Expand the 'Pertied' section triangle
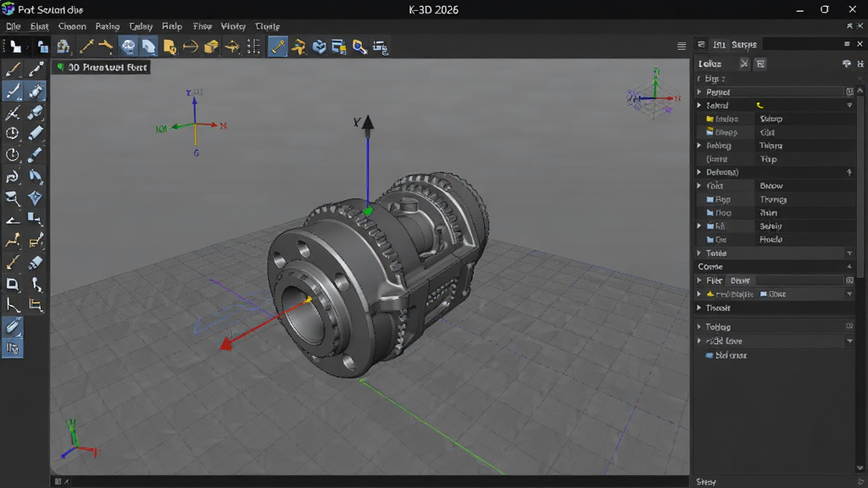This screenshot has width=868, height=488. pyautogui.click(x=699, y=91)
